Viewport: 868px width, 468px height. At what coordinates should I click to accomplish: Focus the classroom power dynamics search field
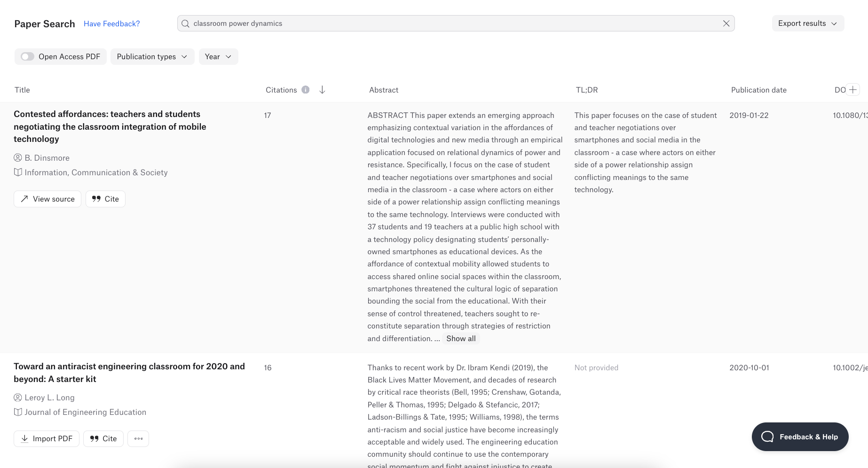point(451,23)
